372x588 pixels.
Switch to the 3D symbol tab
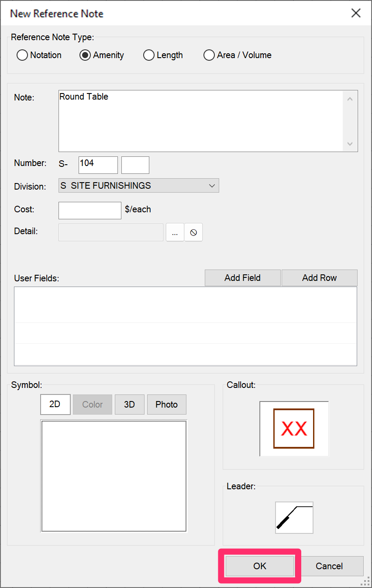(x=129, y=405)
